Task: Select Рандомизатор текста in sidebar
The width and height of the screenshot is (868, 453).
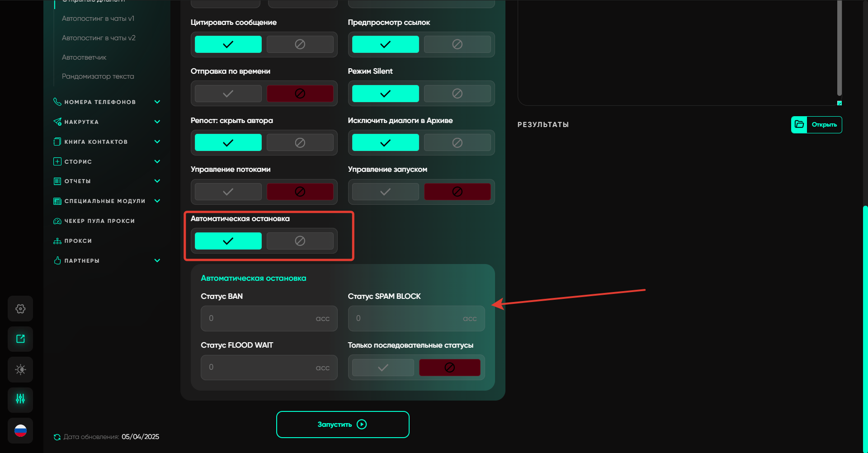Action: point(98,76)
